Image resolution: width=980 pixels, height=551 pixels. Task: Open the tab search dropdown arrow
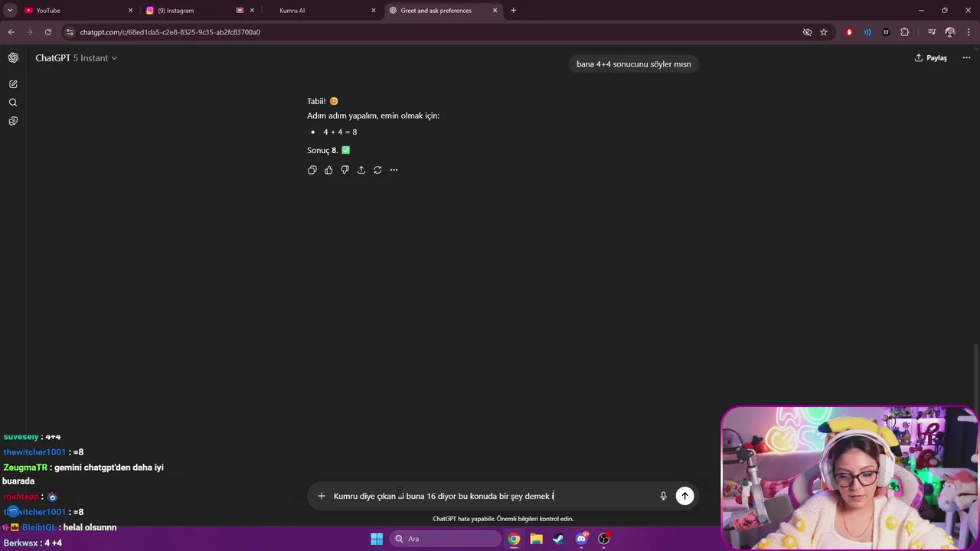pyautogui.click(x=10, y=11)
